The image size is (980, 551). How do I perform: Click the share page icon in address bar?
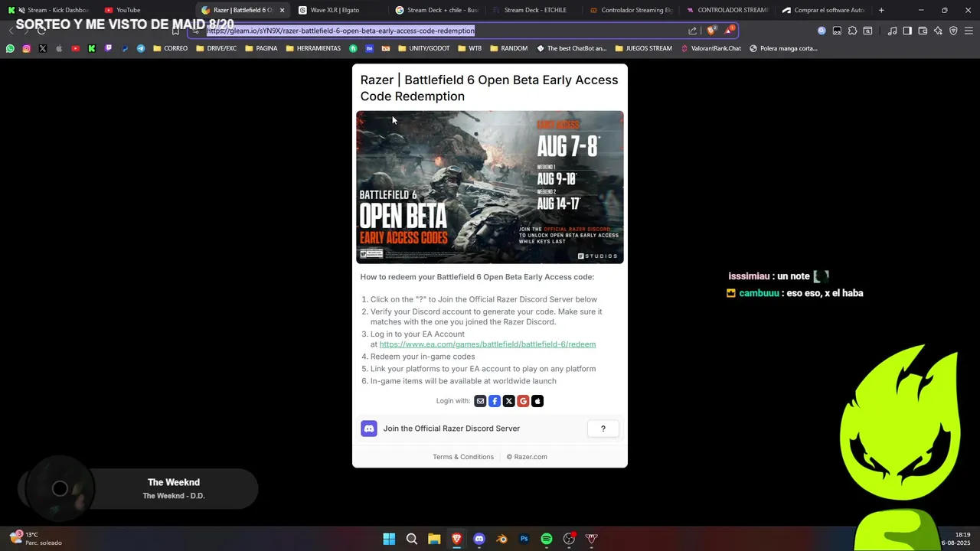[x=693, y=31]
